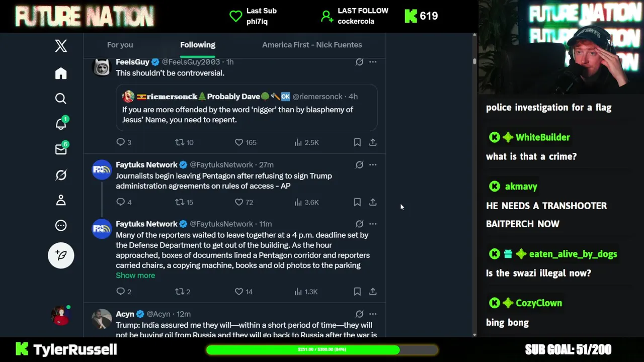The image size is (644, 362).
Task: Open Acyn profile avatar
Action: (x=102, y=319)
